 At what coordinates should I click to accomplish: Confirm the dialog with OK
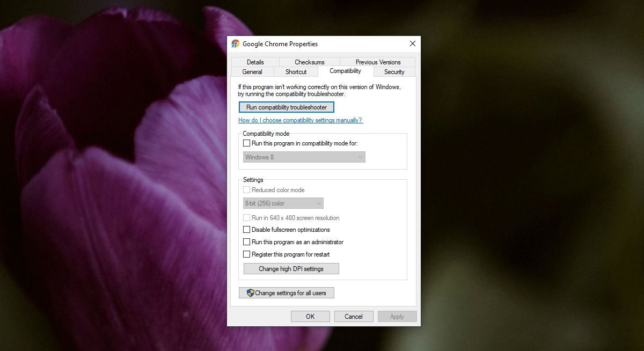tap(310, 317)
